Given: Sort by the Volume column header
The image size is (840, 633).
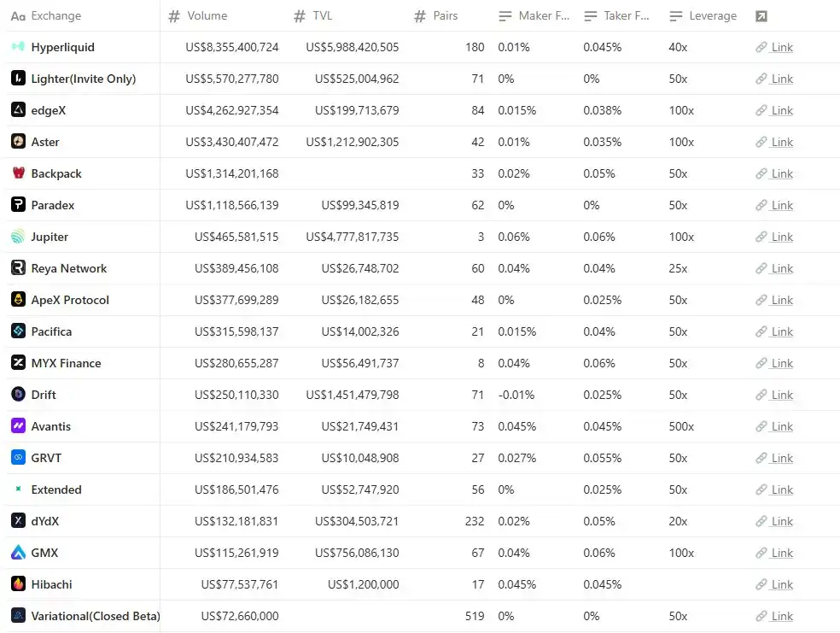Looking at the screenshot, I should (207, 15).
